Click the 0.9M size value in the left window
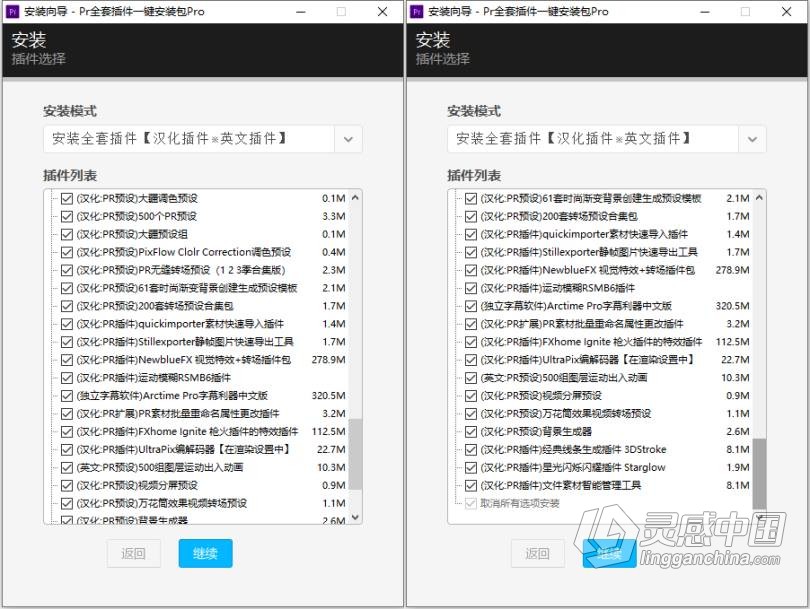Viewport: 810px width, 609px height. click(334, 486)
